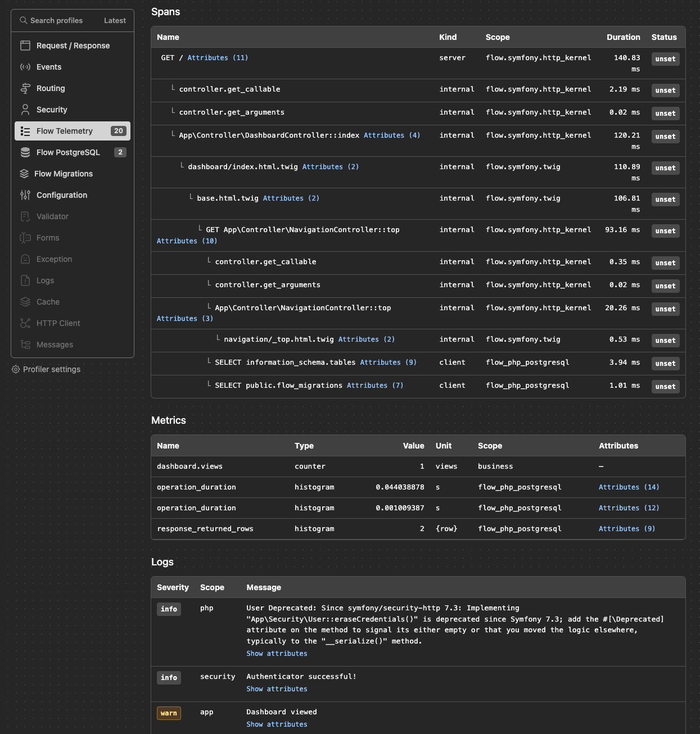
Task: Click the dashboard.views metric name
Action: (x=189, y=466)
